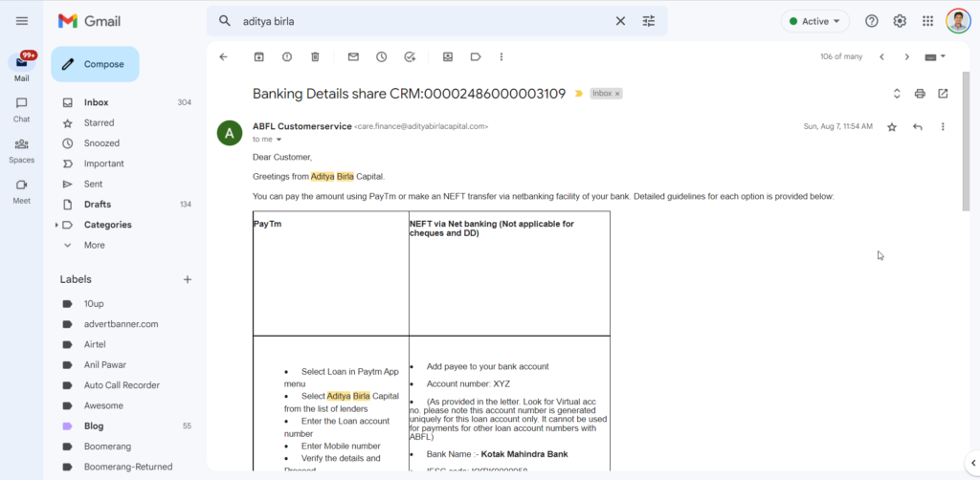980x480 pixels.
Task: Open Mail in the left rail
Action: [22, 68]
